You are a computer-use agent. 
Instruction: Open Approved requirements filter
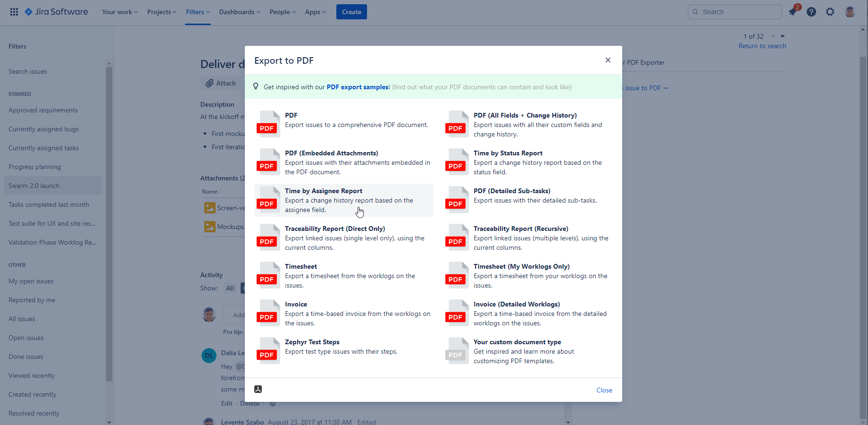tap(43, 110)
